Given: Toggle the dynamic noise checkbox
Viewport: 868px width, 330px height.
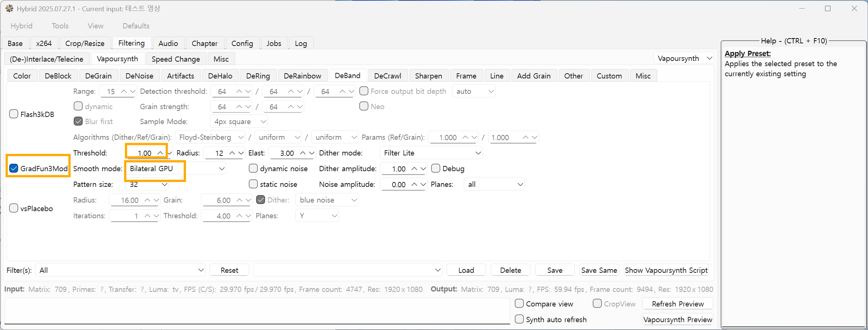Looking at the screenshot, I should [253, 168].
